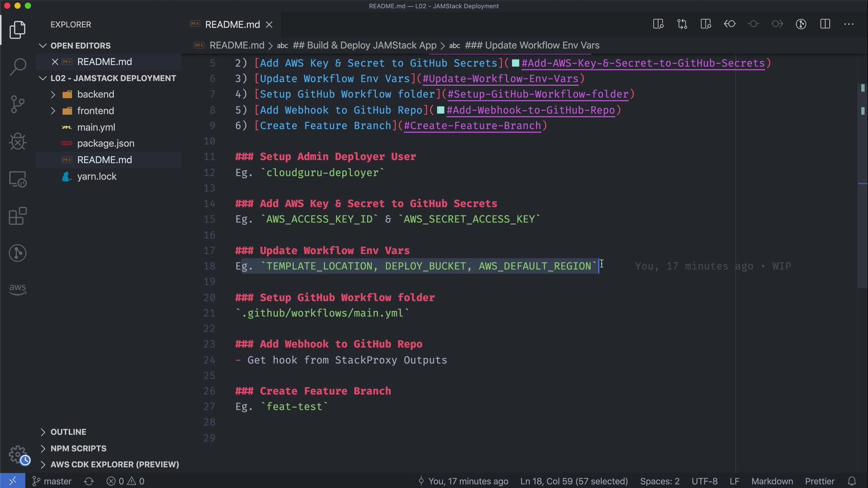Expand the NPM SCRIPTS section

[78, 448]
